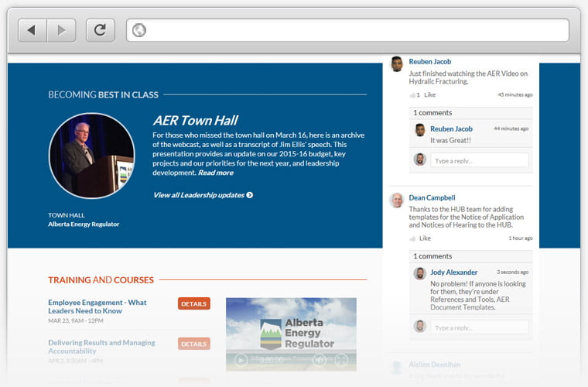Click the video volume speaker icon
588x387 pixels.
coord(320,361)
